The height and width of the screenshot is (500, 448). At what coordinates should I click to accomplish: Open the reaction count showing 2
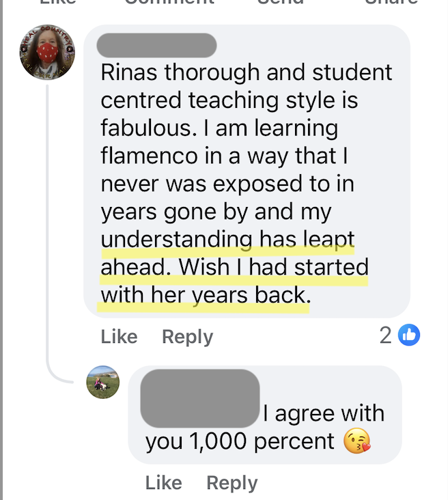click(x=386, y=335)
